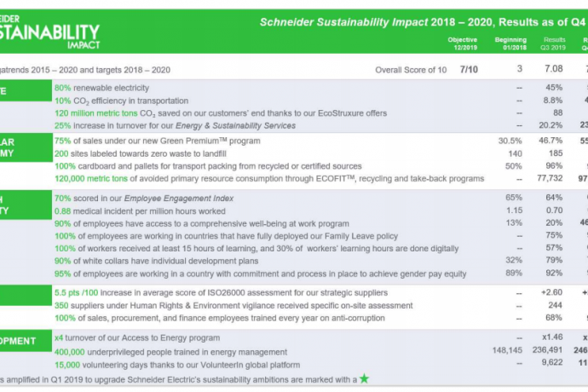
Task: Click the 7/10 overall score objective
Action: pos(469,69)
